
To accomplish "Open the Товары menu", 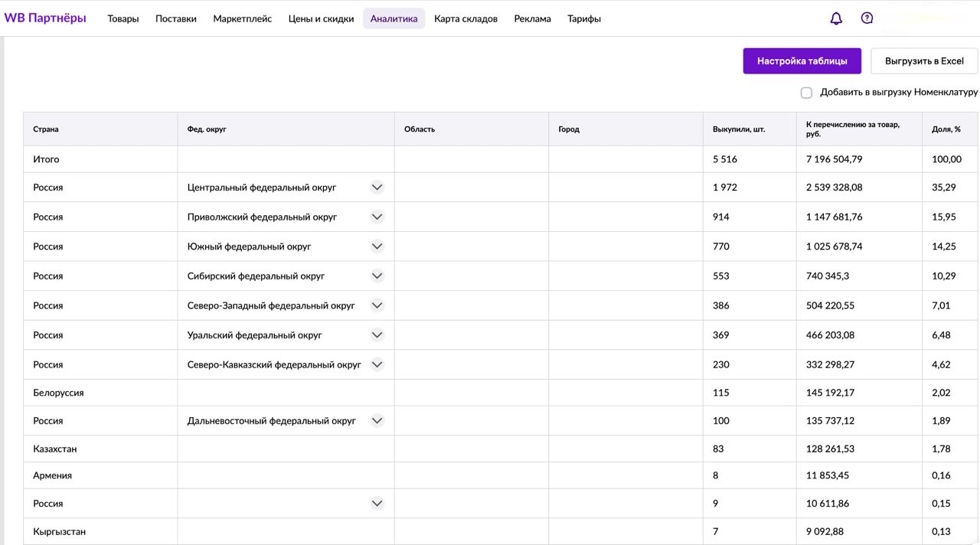I will 123,18.
